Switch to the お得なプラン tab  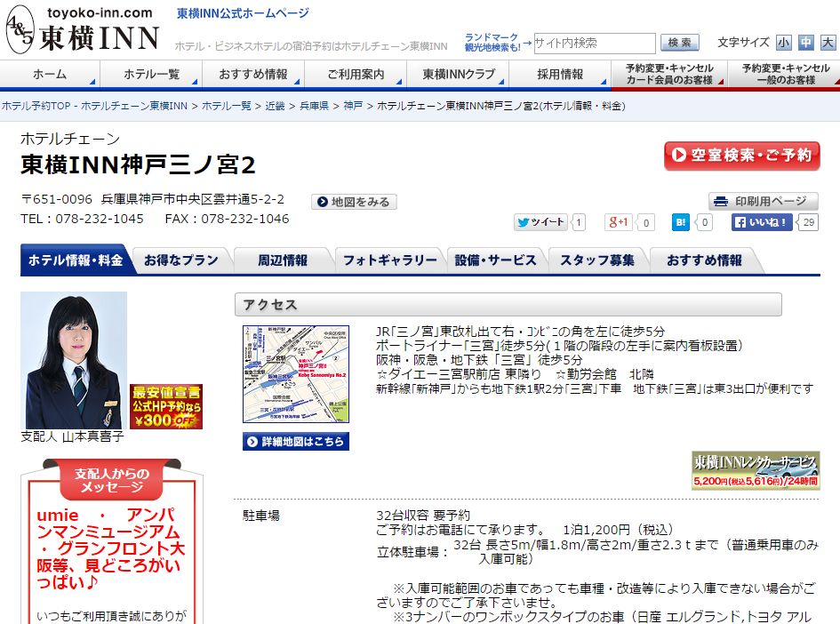[x=181, y=260]
